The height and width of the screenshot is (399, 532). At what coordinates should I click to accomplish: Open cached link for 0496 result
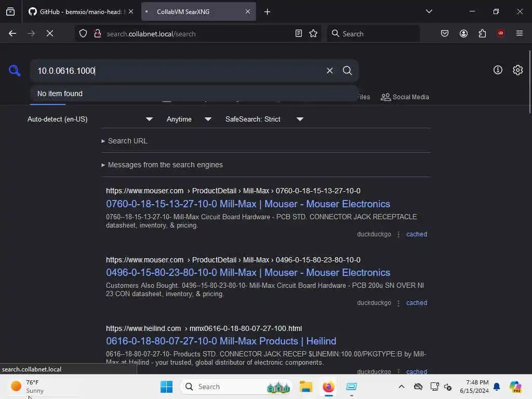416,303
